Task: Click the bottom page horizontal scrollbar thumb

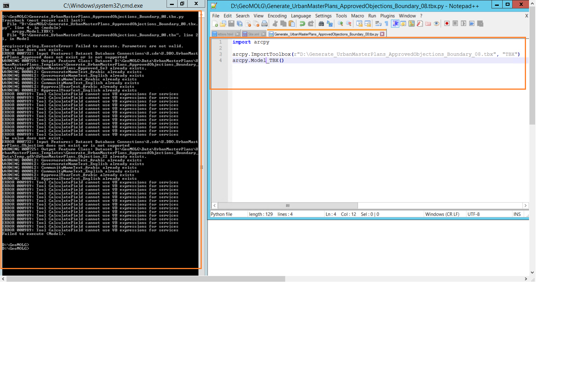Action: (x=146, y=279)
